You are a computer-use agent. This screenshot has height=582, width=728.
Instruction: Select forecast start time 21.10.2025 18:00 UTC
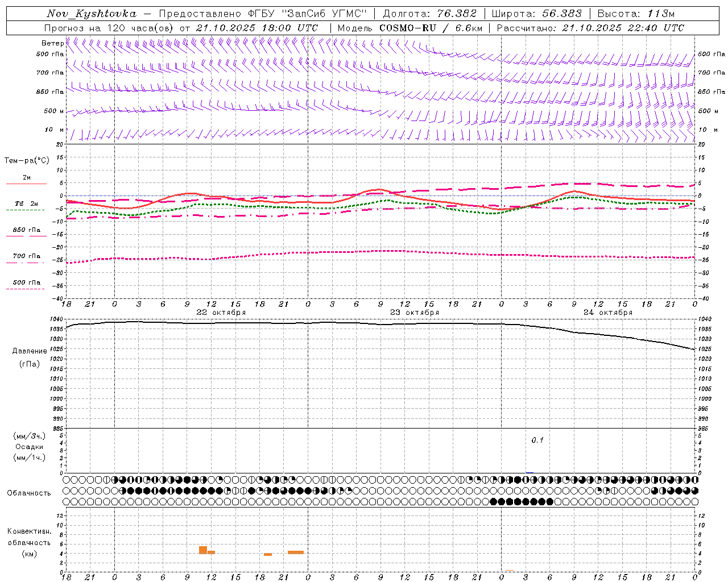click(257, 28)
